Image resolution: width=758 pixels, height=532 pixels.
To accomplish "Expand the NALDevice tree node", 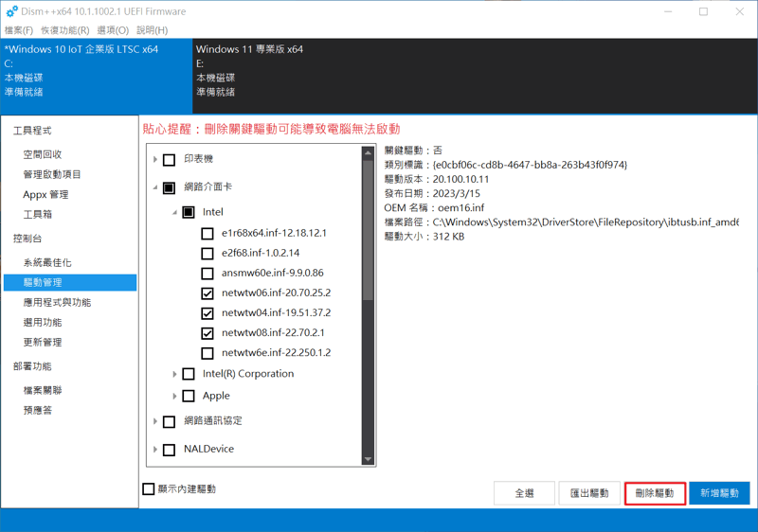I will pyautogui.click(x=155, y=449).
